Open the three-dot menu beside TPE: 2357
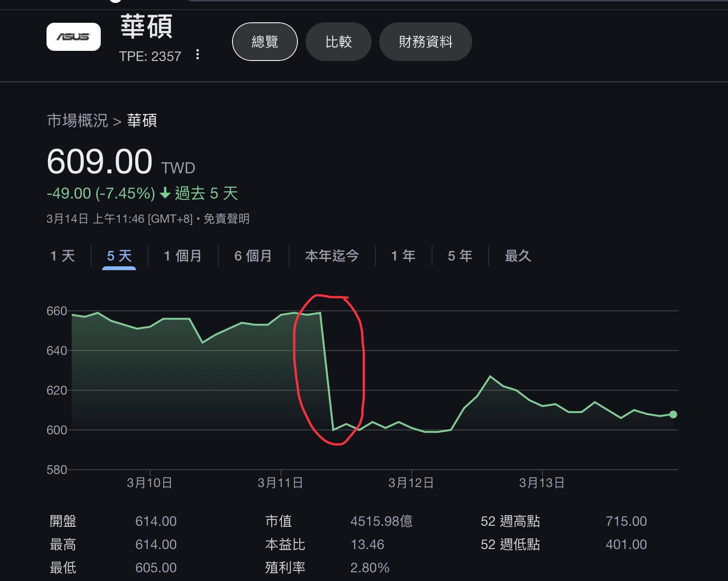728x581 pixels. [x=197, y=55]
